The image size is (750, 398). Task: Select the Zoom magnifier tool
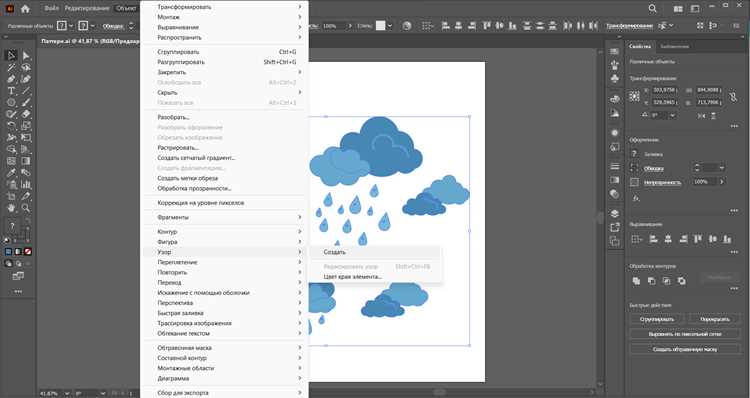tap(26, 208)
